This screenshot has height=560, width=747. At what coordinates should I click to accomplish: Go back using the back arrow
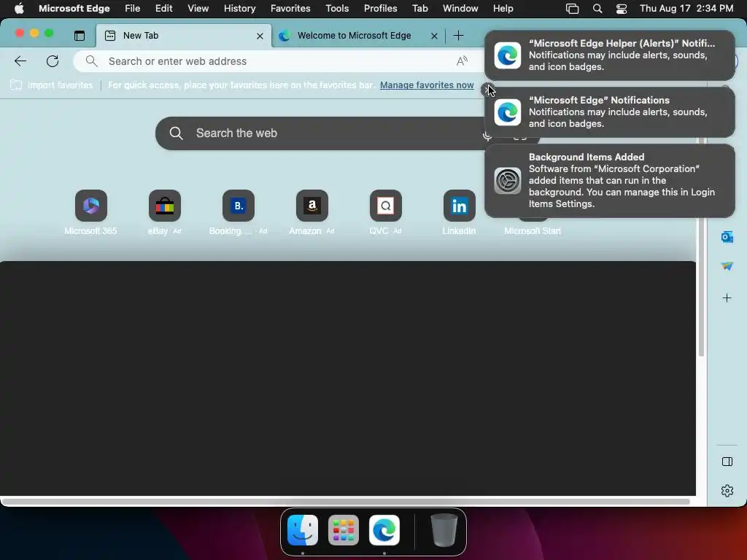(x=20, y=61)
